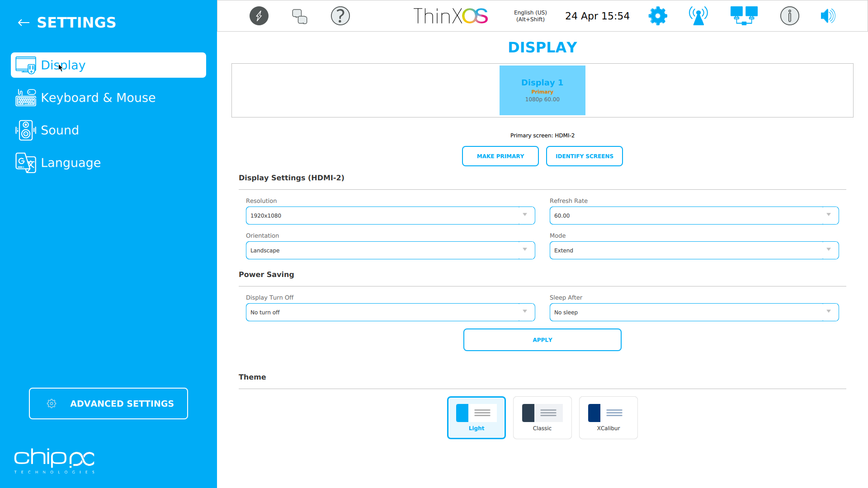Click the Display monitor icon in sidebar

click(x=26, y=65)
